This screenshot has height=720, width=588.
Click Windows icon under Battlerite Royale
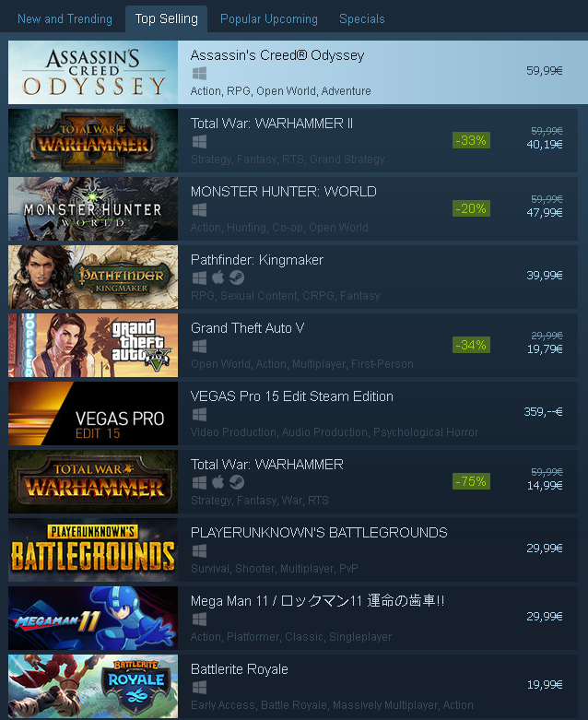(199, 687)
